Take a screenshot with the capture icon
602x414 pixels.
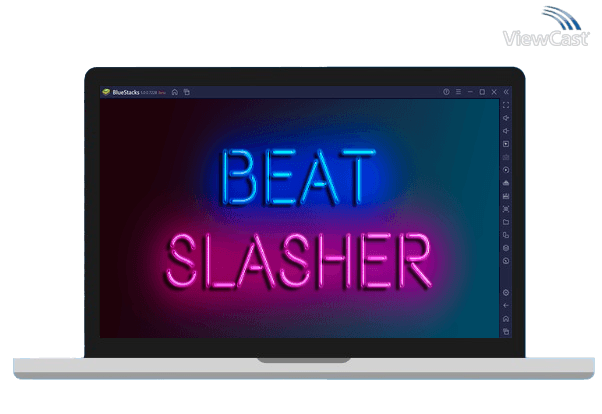[506, 209]
